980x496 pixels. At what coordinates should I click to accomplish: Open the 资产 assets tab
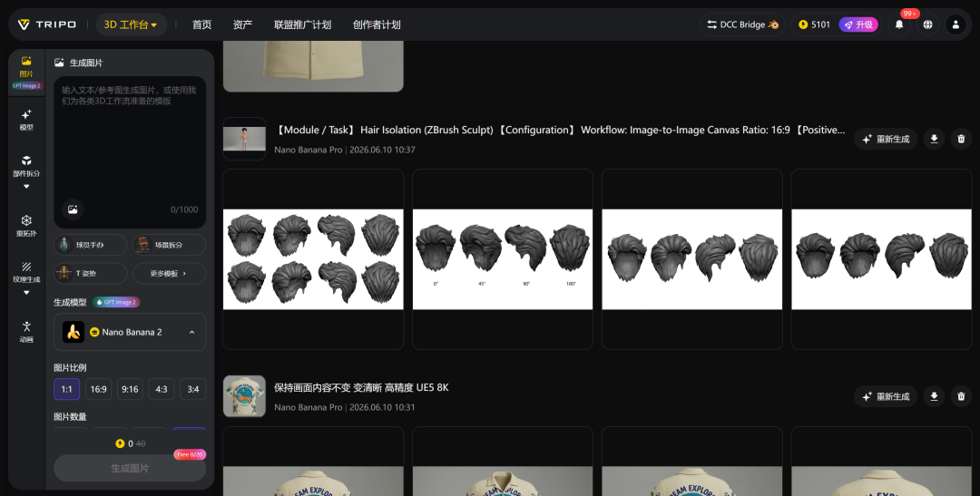click(x=242, y=24)
